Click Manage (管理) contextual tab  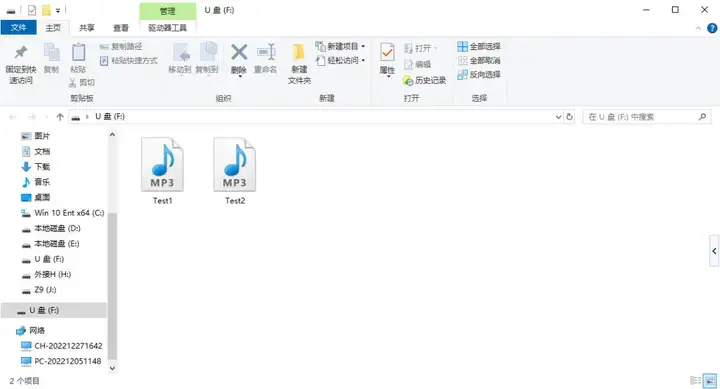[x=168, y=11]
